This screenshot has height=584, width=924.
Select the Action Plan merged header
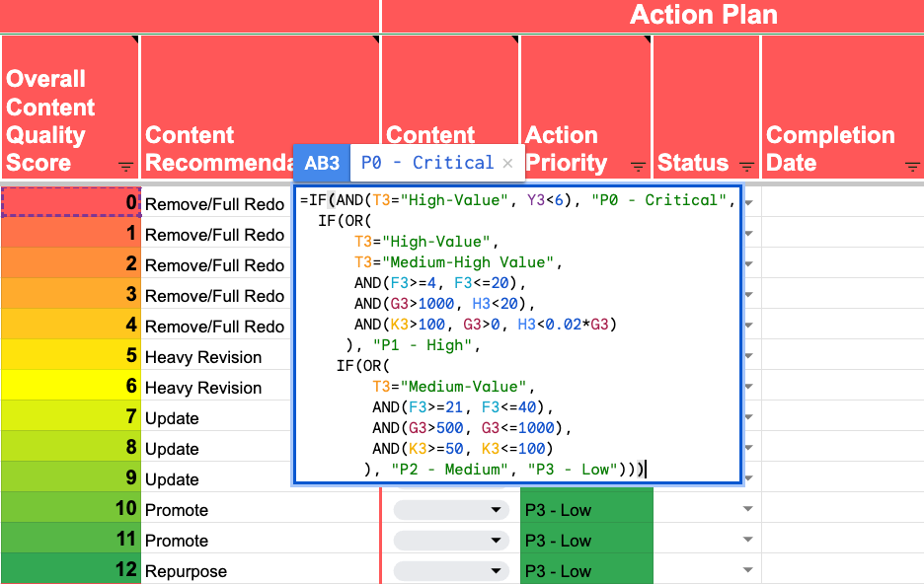[653, 16]
